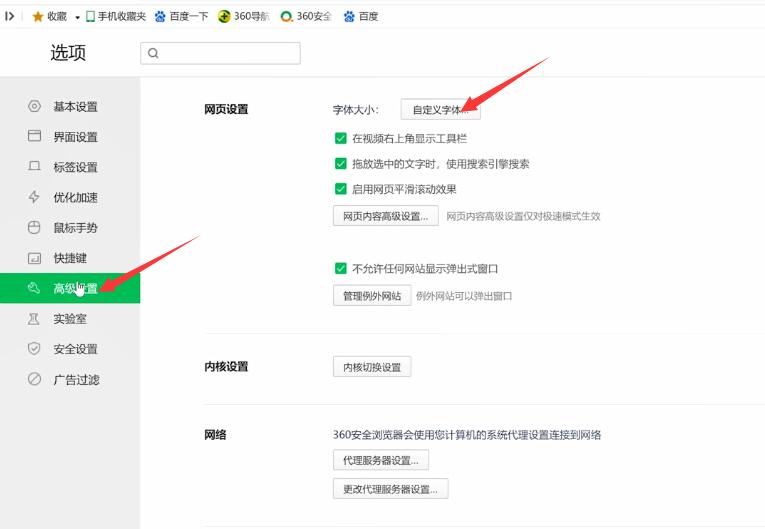Viewport: 765px width, 529px height.
Task: Click the 优化加速 lightning icon
Action: [x=34, y=197]
